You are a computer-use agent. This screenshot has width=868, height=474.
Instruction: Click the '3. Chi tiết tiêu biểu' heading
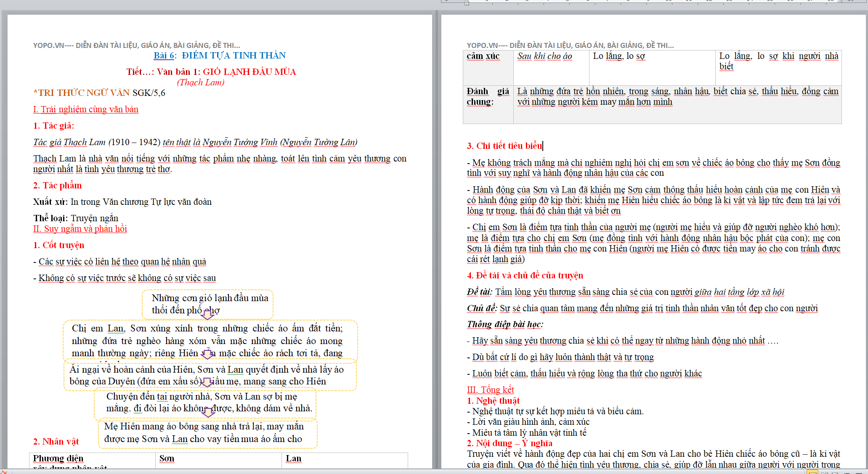504,146
